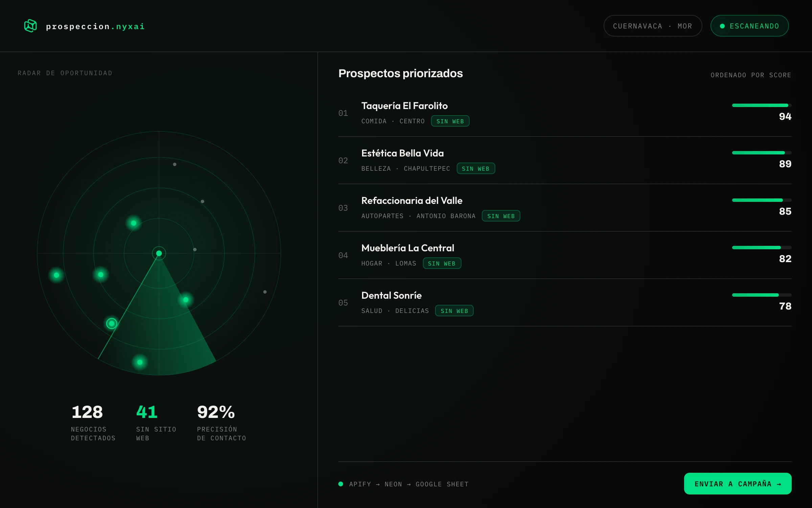Click SIN WEB tag on Dental Sonríe
The image size is (812, 508).
pos(454,311)
